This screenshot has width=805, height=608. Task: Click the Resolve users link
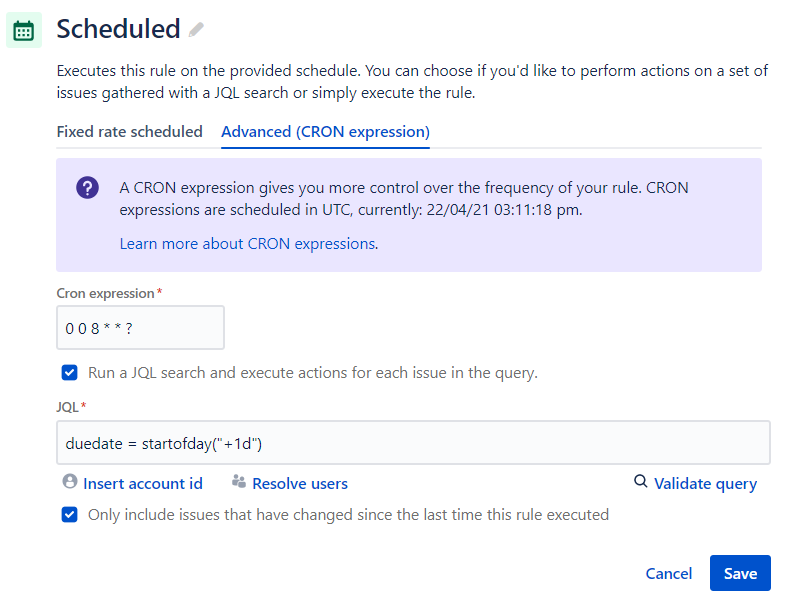300,484
